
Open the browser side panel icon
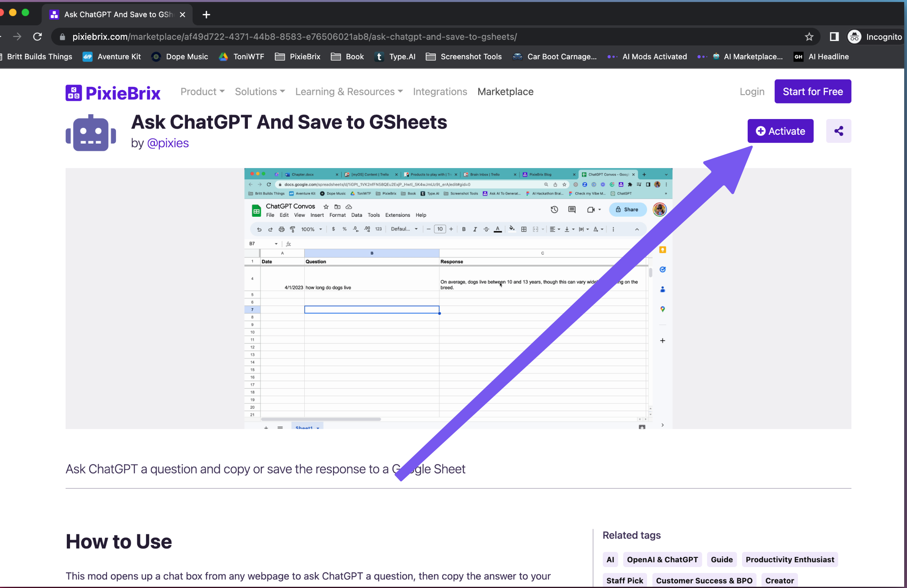834,37
